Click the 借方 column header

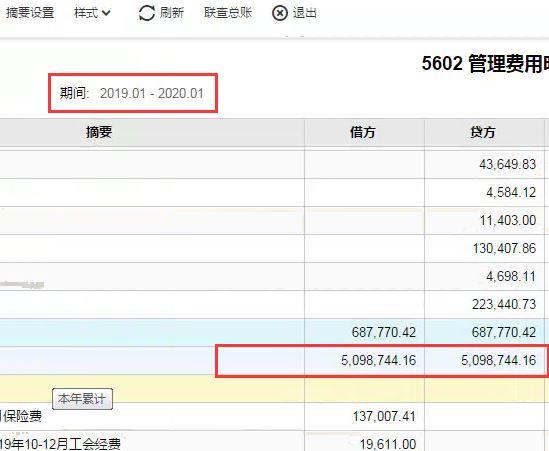[x=363, y=132]
